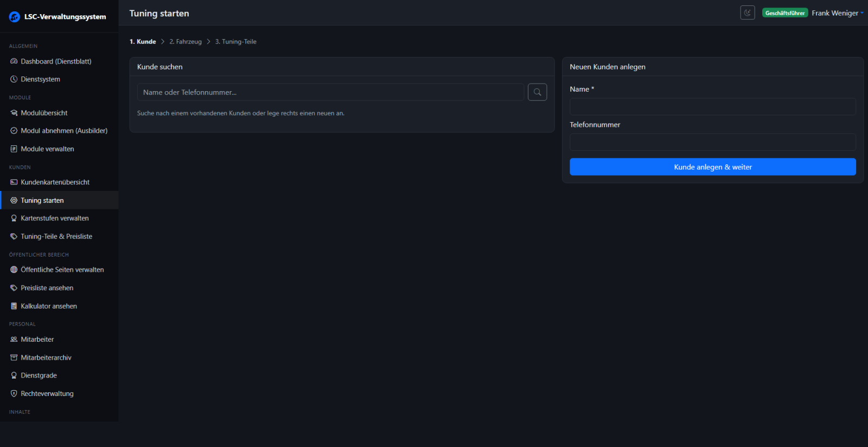Click the Rechteverwaltung shield icon

coord(14,394)
